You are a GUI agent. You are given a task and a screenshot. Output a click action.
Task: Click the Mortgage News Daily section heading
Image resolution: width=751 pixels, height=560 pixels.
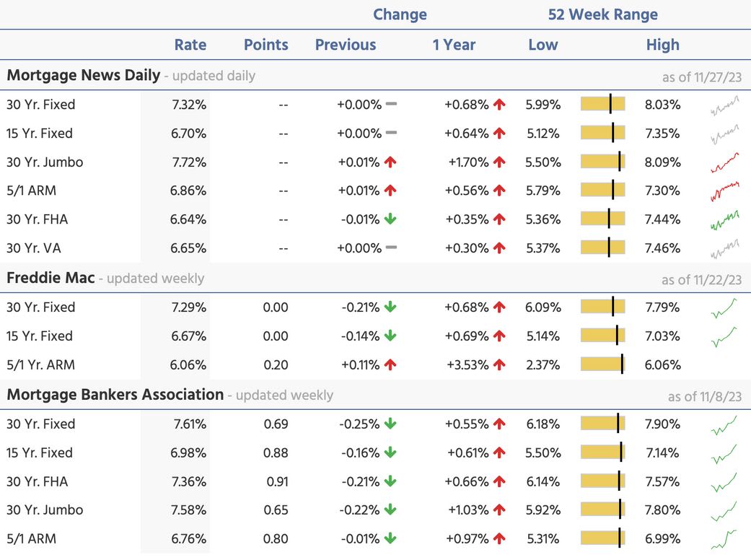(x=84, y=75)
